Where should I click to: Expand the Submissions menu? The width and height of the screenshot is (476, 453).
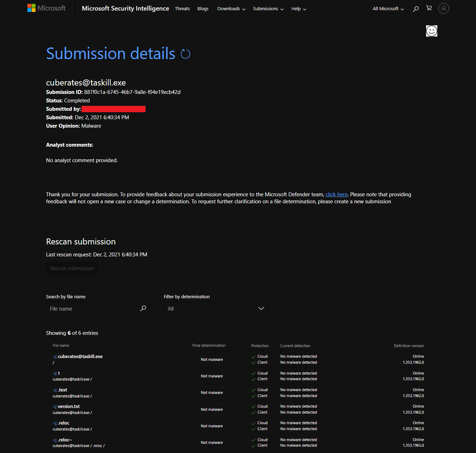point(268,9)
